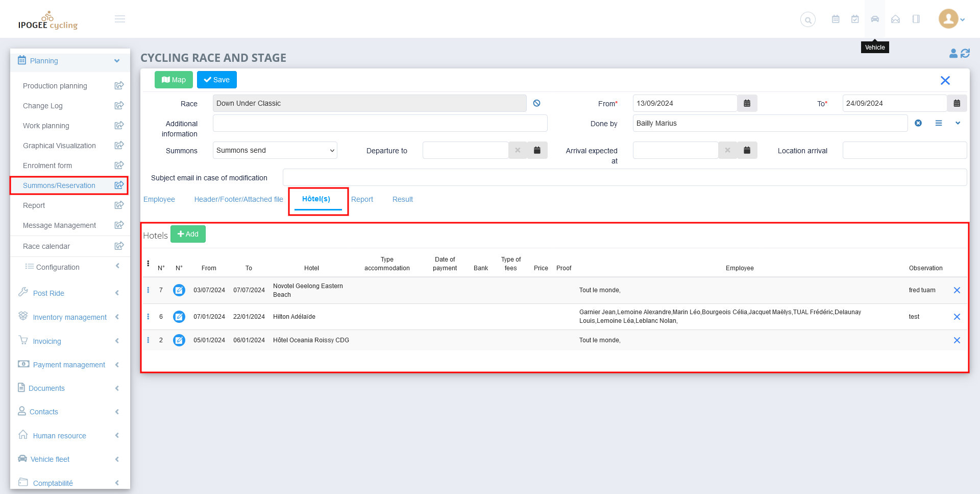Click the Additional information field
Viewport: 980px width, 494px height.
coord(380,123)
